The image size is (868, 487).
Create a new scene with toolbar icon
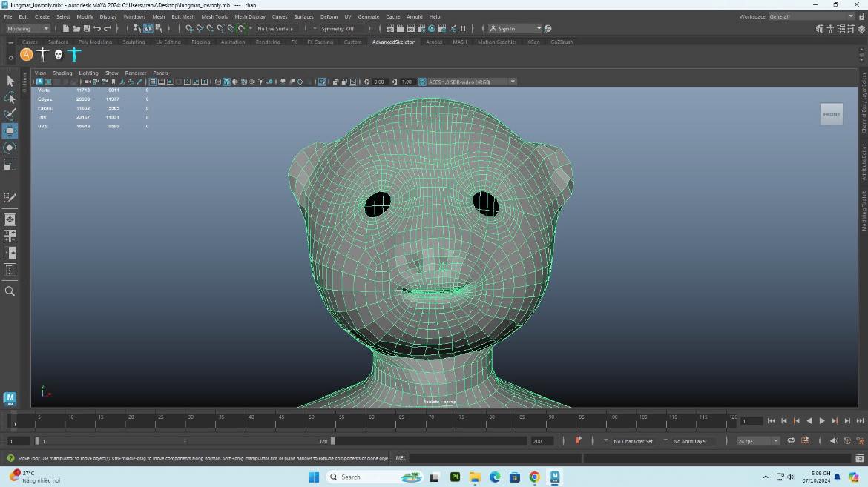[x=66, y=28]
